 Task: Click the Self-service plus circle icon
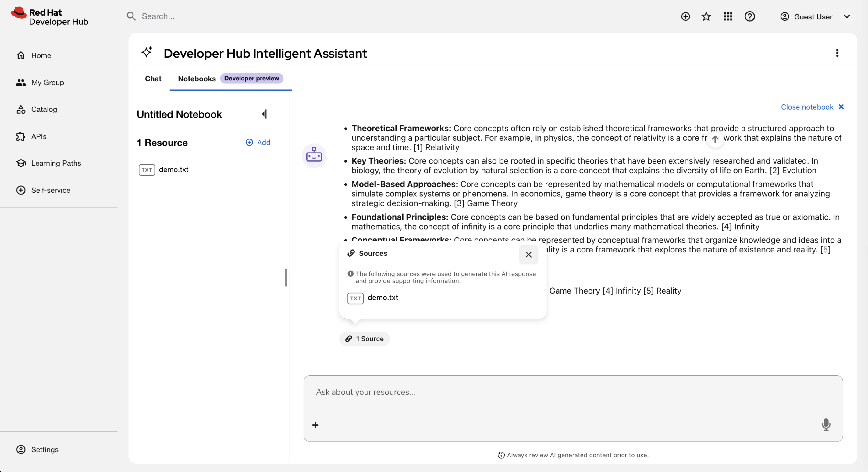click(x=21, y=190)
